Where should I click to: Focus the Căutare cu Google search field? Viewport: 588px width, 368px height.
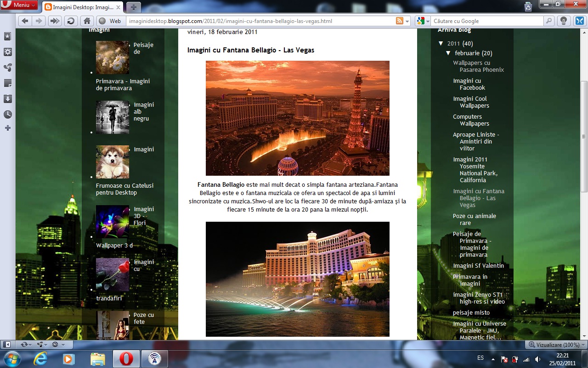[487, 21]
